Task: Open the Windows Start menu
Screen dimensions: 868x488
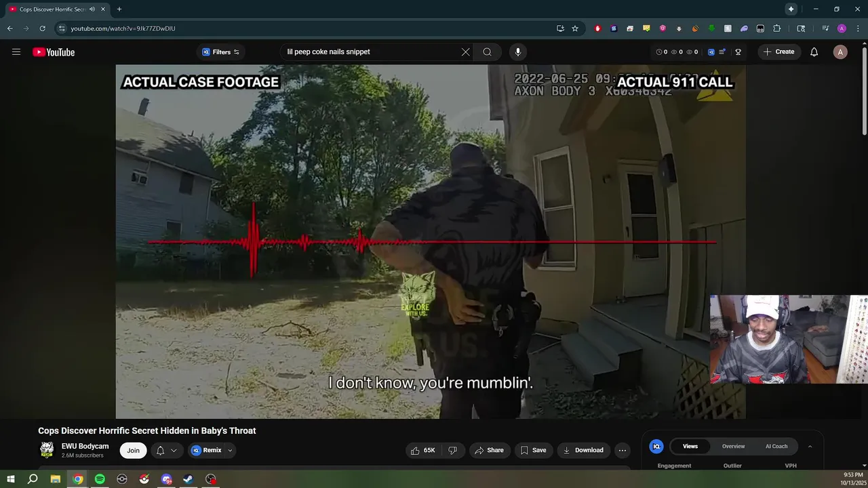Action: (11, 479)
